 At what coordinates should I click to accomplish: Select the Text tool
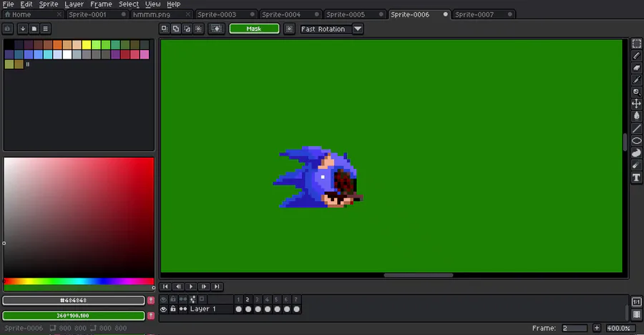coord(636,178)
